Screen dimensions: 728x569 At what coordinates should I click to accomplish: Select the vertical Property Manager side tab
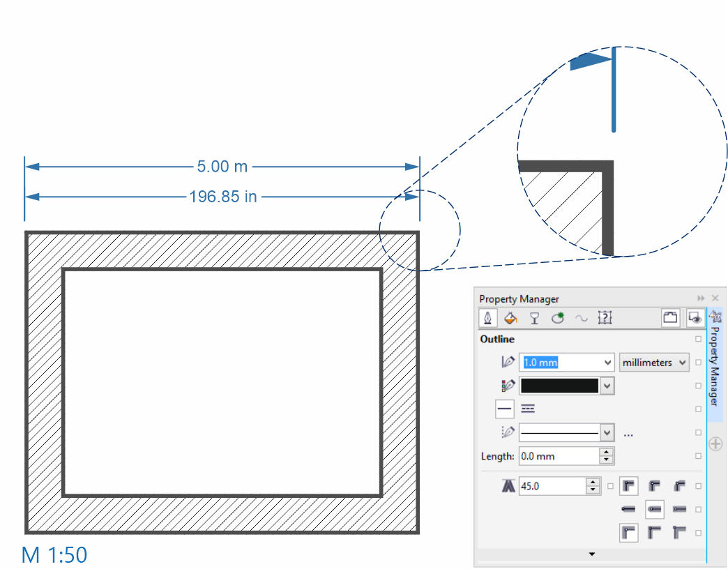point(715,364)
